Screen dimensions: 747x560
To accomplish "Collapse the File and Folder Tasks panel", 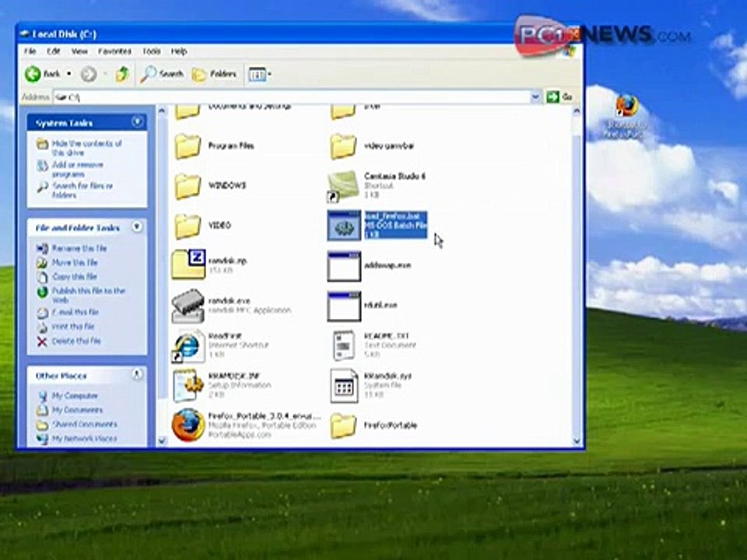I will (x=137, y=227).
